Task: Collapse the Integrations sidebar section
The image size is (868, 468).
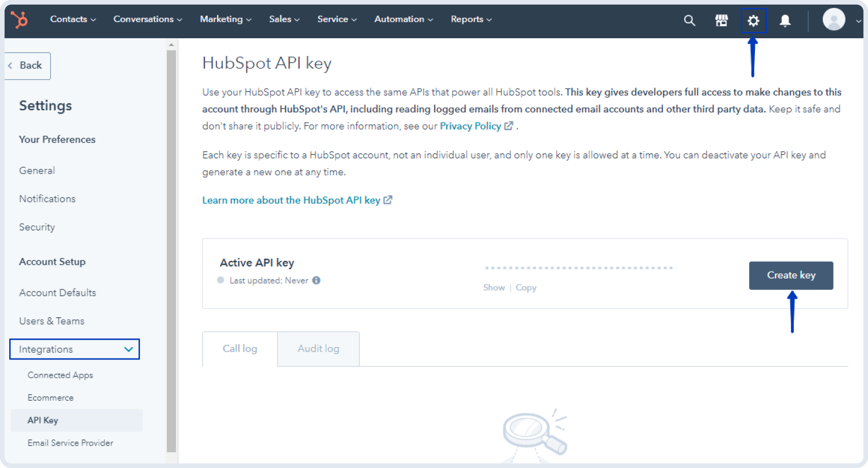Action: point(128,349)
